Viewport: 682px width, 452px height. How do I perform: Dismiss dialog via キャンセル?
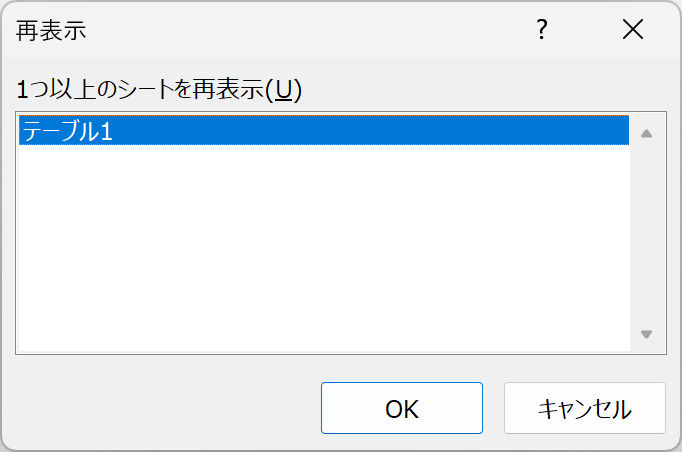[585, 408]
